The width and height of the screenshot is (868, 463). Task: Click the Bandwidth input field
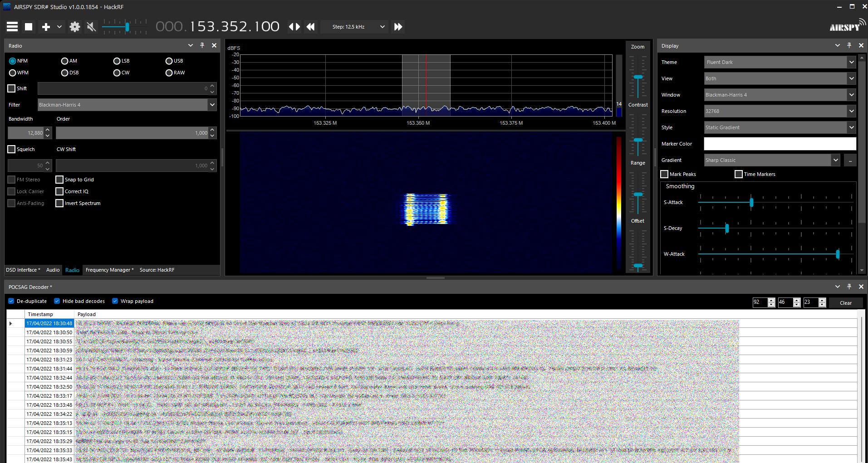26,133
